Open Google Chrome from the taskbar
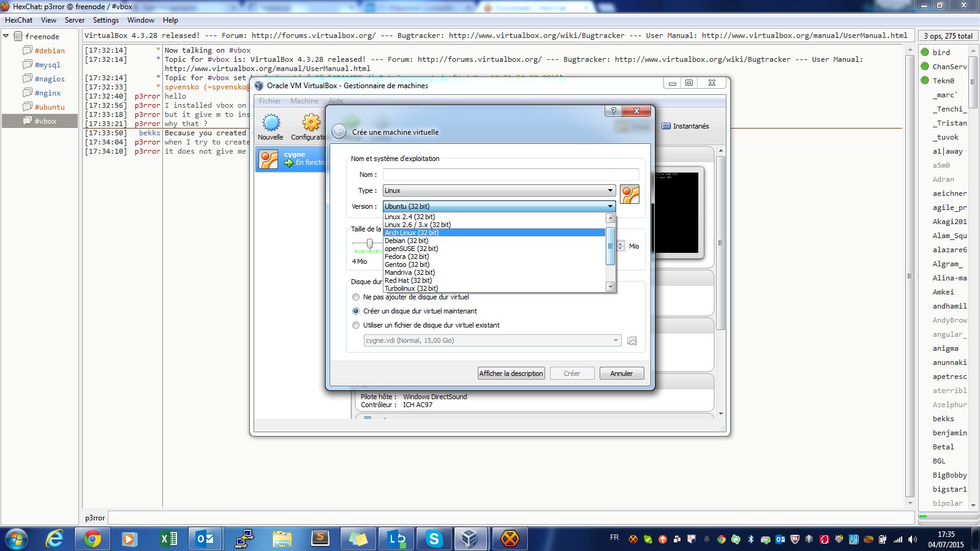The width and height of the screenshot is (980, 551). click(x=92, y=539)
